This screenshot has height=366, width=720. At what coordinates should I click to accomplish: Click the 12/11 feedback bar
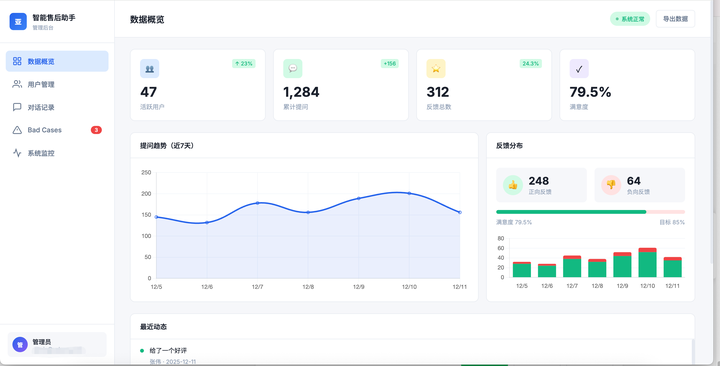tap(673, 267)
